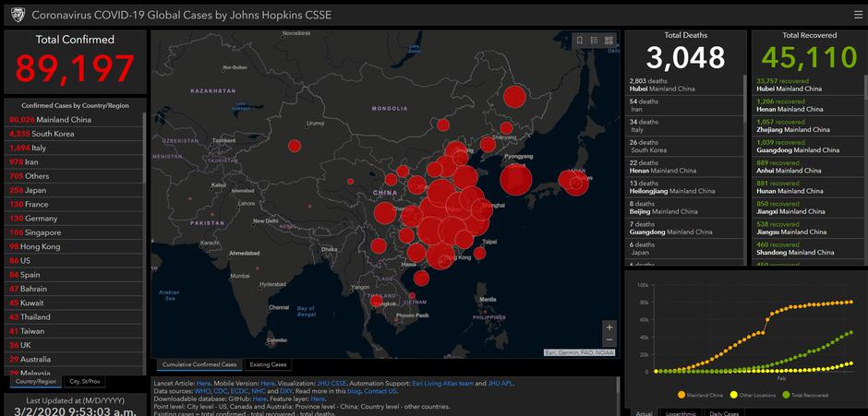Select '256 Japan' row
Viewport: 868px width, 416px height.
(75, 190)
